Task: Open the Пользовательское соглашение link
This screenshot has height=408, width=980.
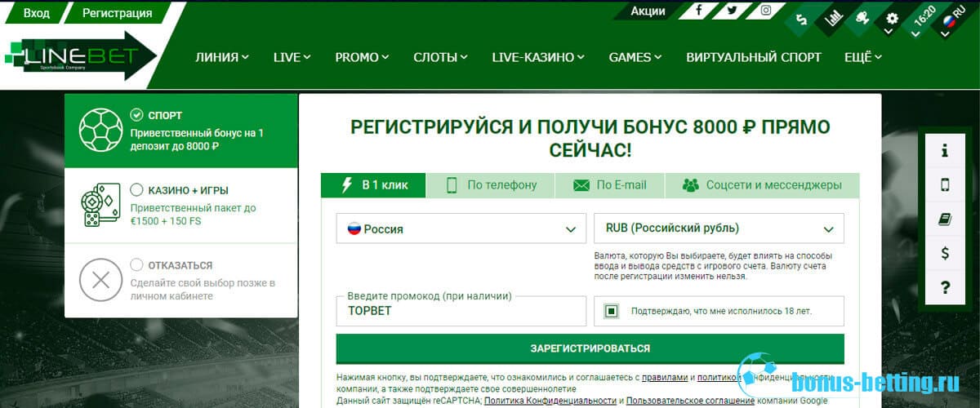Action: click(x=692, y=401)
